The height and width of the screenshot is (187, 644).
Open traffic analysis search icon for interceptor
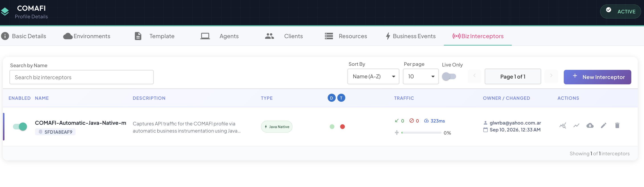563,125
